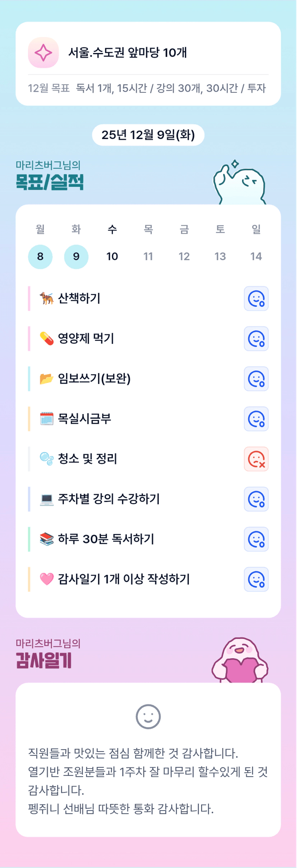Toggle the 목실시금부 status face button
This screenshot has width=297, height=868.
point(256,419)
